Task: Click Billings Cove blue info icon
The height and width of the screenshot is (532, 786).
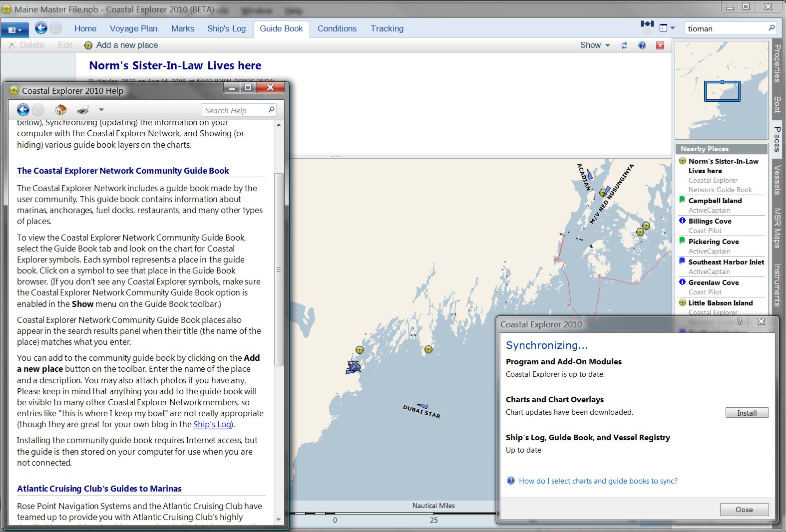Action: [x=683, y=221]
